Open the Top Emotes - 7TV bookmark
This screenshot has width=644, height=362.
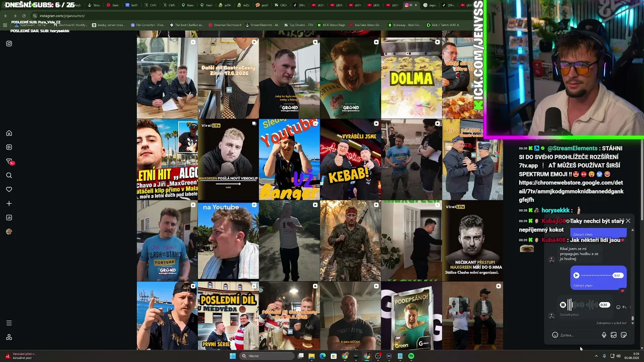298,25
